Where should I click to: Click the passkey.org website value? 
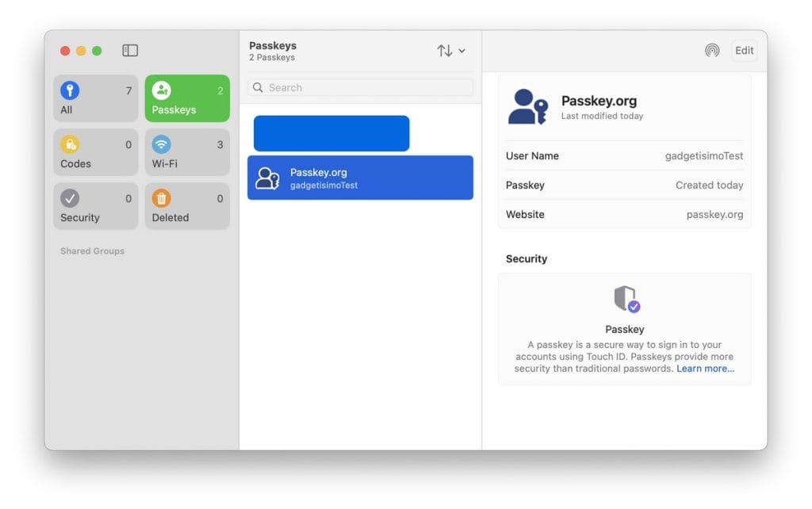714,214
